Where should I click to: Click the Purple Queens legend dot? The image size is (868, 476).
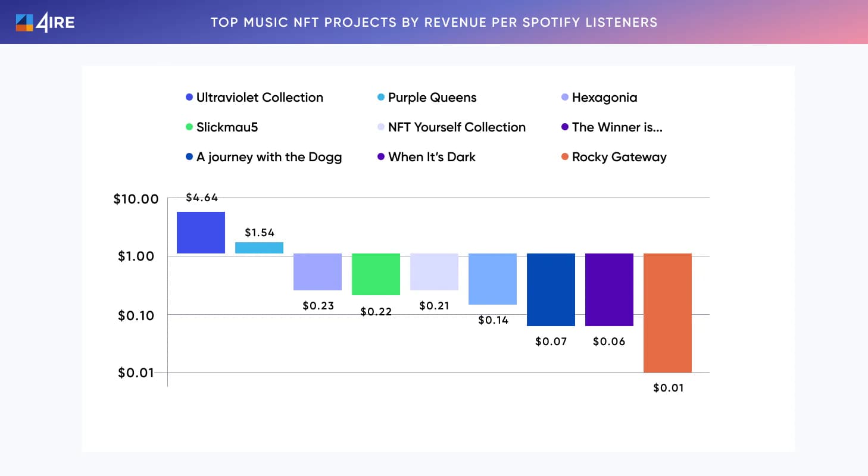(x=381, y=98)
